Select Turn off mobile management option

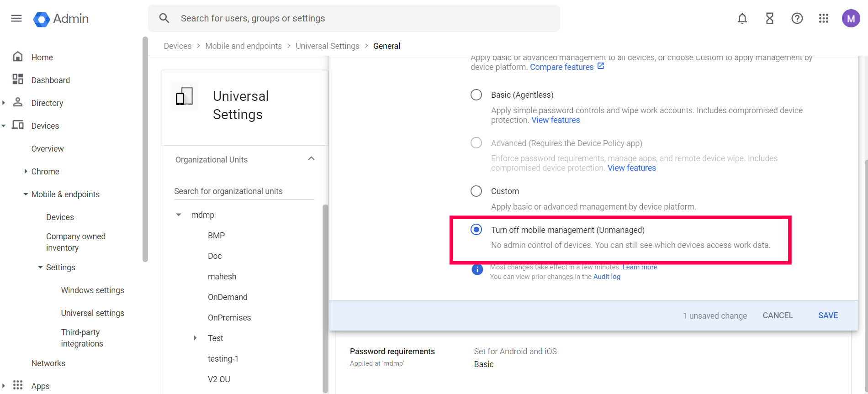click(476, 230)
